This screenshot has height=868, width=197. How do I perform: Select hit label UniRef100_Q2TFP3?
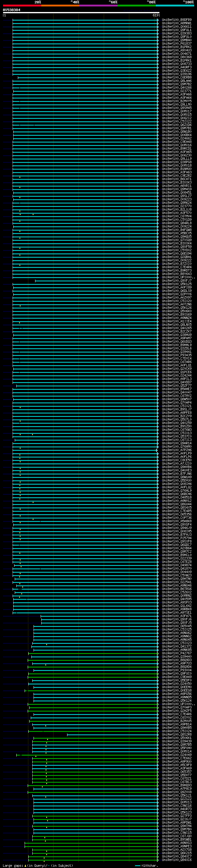(176, 816)
